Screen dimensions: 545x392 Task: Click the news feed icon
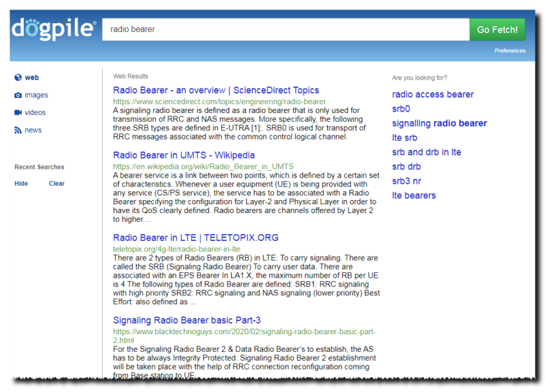click(18, 130)
